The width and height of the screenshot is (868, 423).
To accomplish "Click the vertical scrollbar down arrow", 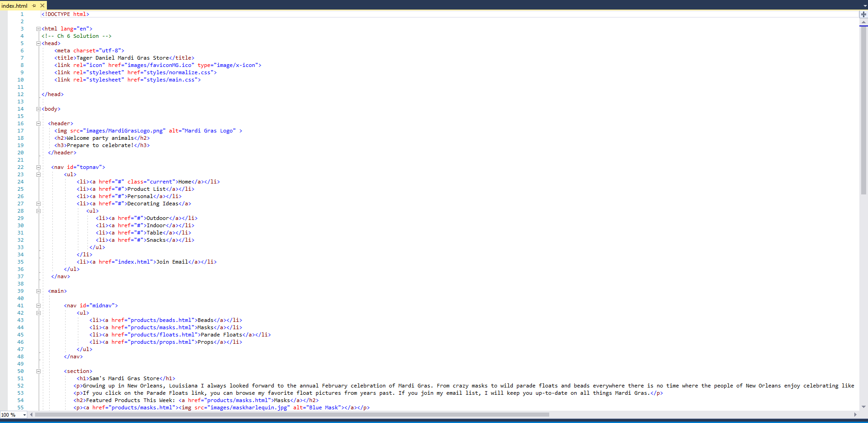I will pyautogui.click(x=863, y=407).
